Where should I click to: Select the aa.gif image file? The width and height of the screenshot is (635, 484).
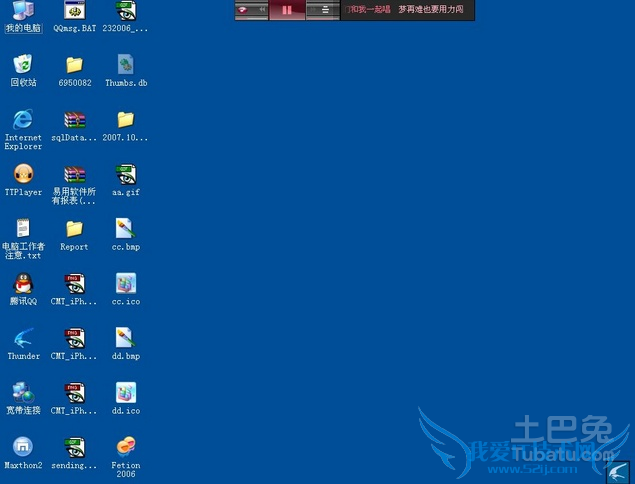tap(126, 180)
